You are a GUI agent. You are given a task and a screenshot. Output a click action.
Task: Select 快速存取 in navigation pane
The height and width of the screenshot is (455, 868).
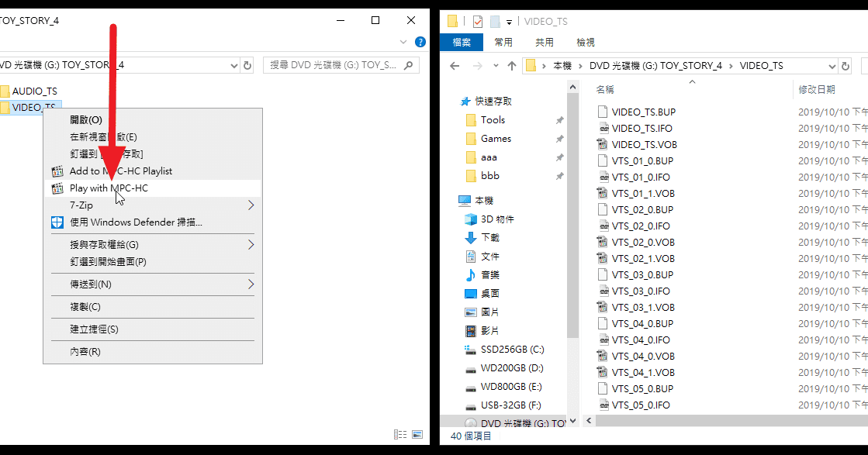click(x=493, y=102)
